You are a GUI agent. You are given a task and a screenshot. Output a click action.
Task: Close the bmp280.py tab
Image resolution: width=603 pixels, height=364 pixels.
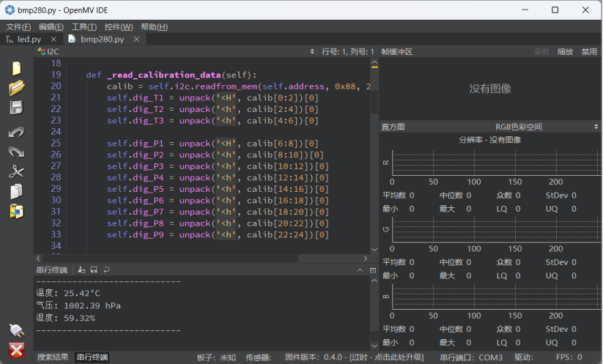(136, 40)
